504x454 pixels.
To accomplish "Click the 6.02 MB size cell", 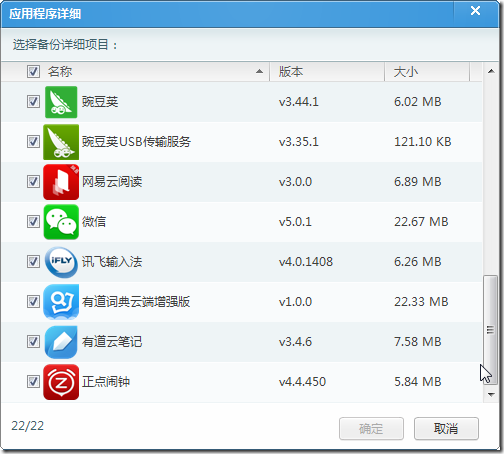I will pos(418,102).
